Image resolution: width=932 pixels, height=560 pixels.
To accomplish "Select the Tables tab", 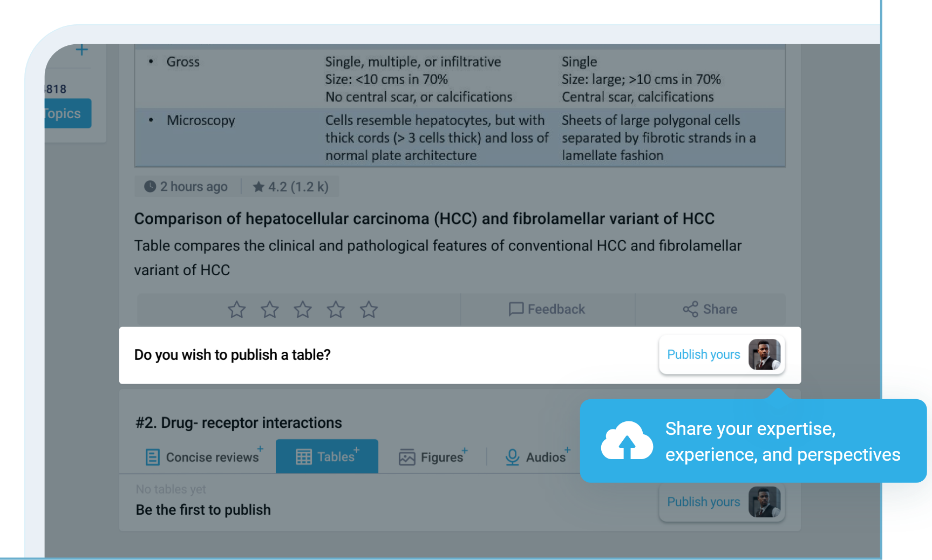I will pyautogui.click(x=326, y=457).
